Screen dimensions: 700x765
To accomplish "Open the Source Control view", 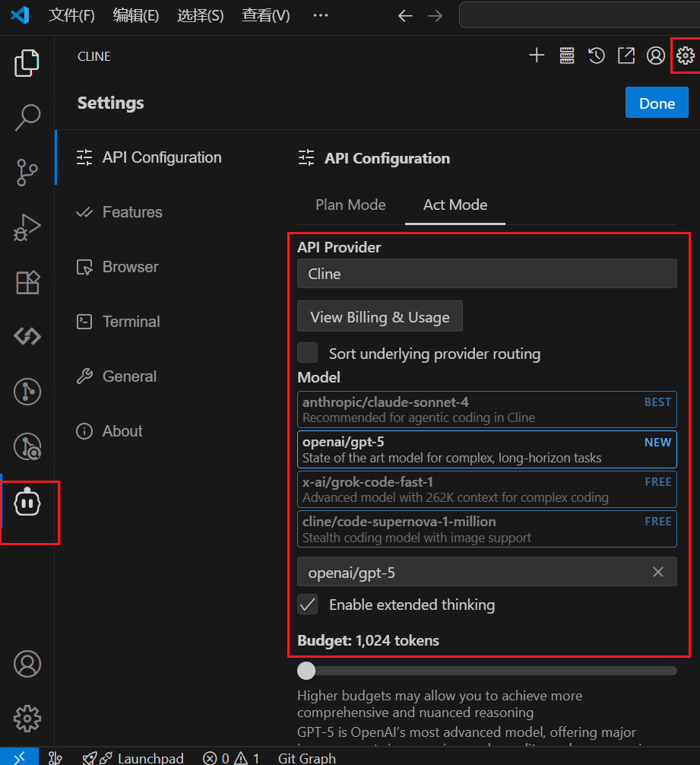I will tap(27, 172).
